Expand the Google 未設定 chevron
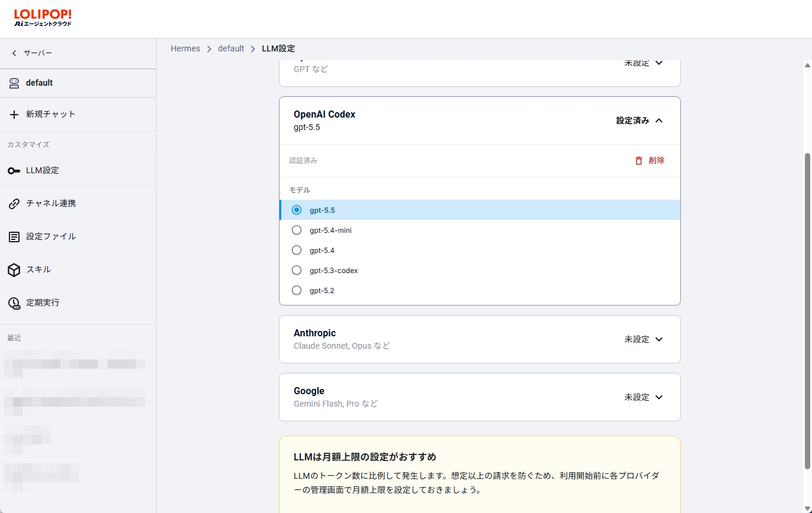This screenshot has width=812, height=513. pyautogui.click(x=660, y=397)
